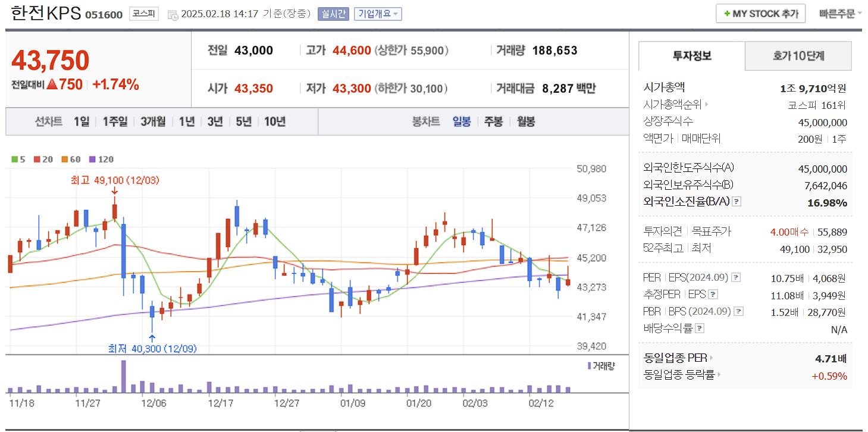
Task: Click the green 5-day MA color swatch
Action: pyautogui.click(x=13, y=159)
